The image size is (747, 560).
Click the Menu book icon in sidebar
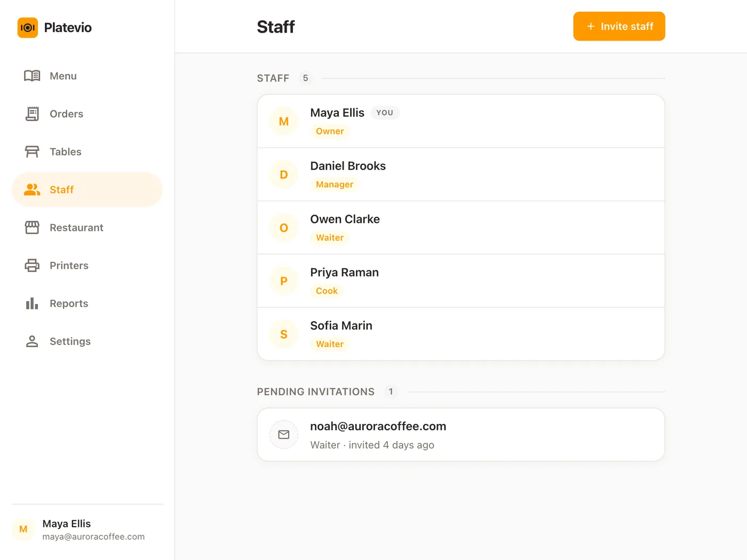coord(32,76)
